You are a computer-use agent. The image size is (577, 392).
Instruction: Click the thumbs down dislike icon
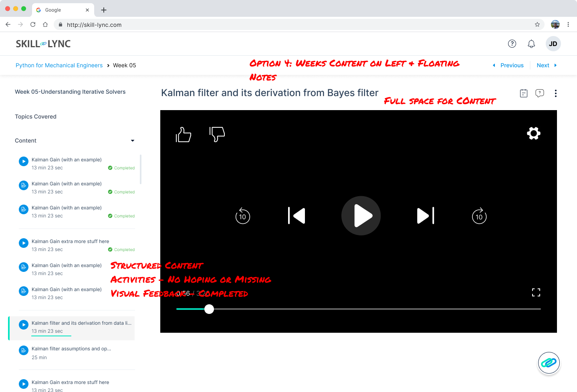217,135
